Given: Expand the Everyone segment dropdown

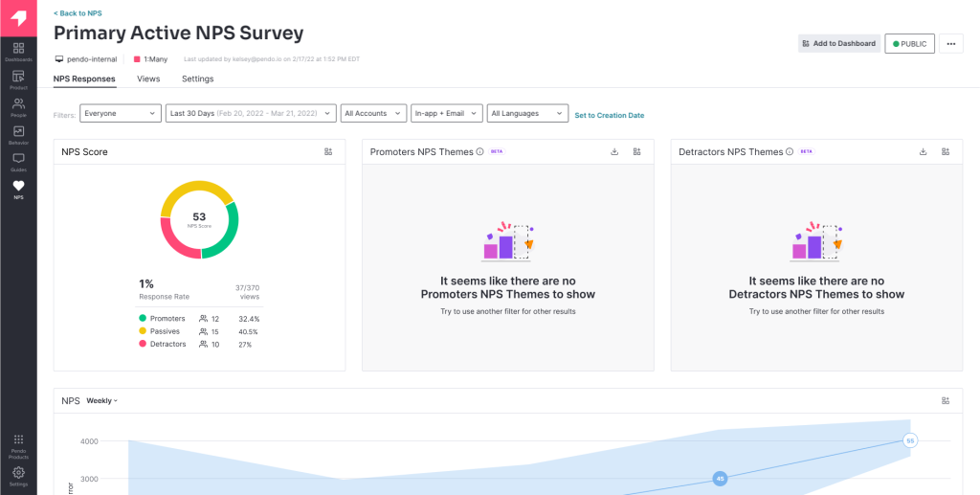Looking at the screenshot, I should click(121, 113).
